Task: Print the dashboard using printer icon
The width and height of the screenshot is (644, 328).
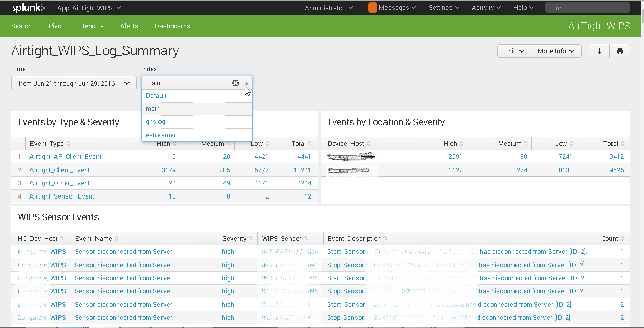Action: pyautogui.click(x=620, y=51)
